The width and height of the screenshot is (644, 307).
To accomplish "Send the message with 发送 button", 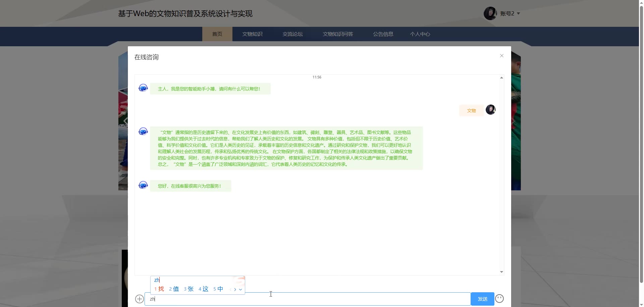I will [482, 299].
